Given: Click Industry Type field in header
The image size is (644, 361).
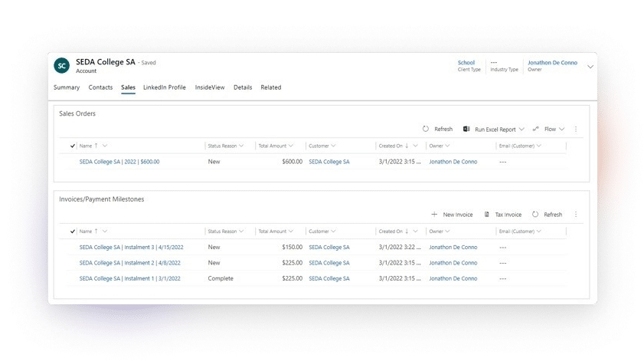Looking at the screenshot, I should pos(504,66).
